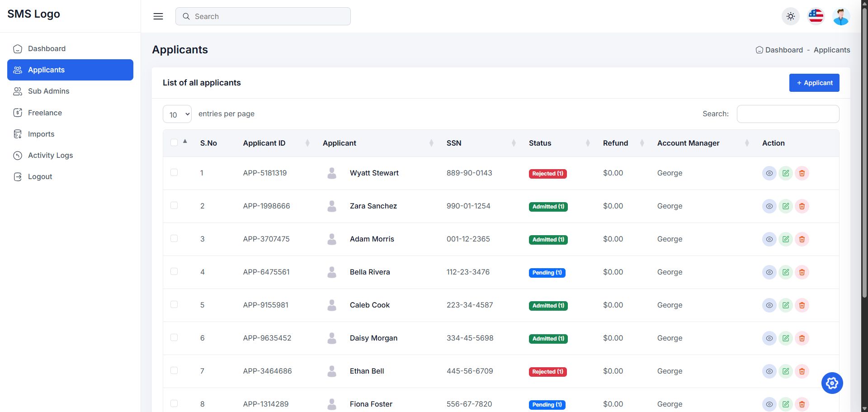This screenshot has height=412, width=868.
Task: Open the US flag language selector
Action: pos(816,16)
